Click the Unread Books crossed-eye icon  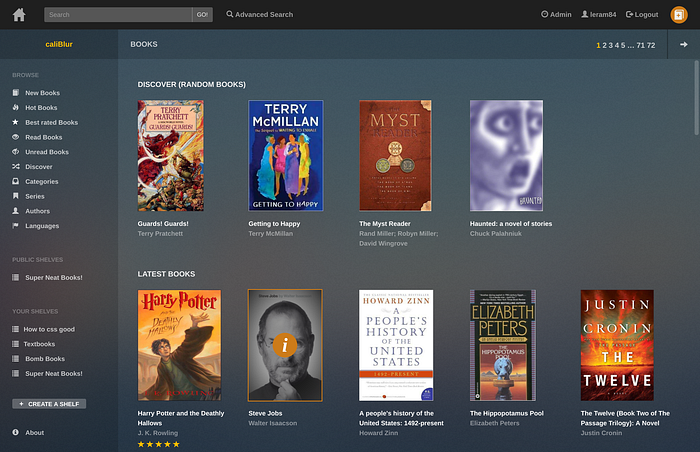tap(16, 151)
